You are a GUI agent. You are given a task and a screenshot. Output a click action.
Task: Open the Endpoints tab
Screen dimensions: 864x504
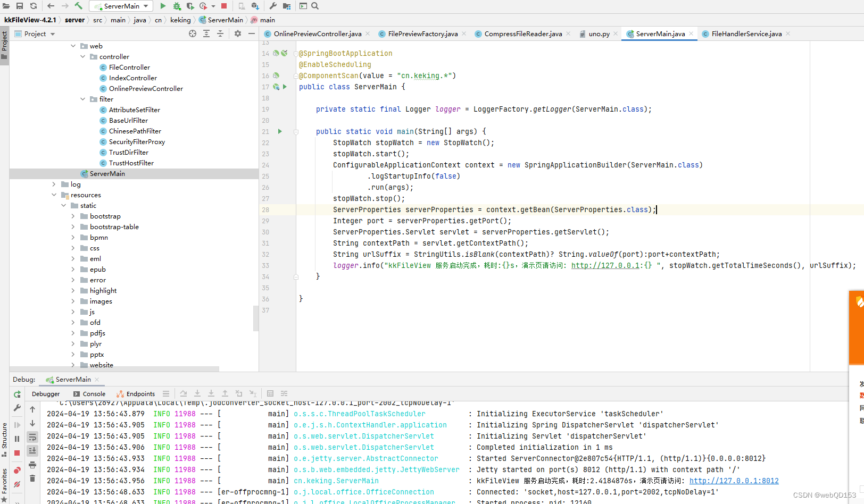136,394
